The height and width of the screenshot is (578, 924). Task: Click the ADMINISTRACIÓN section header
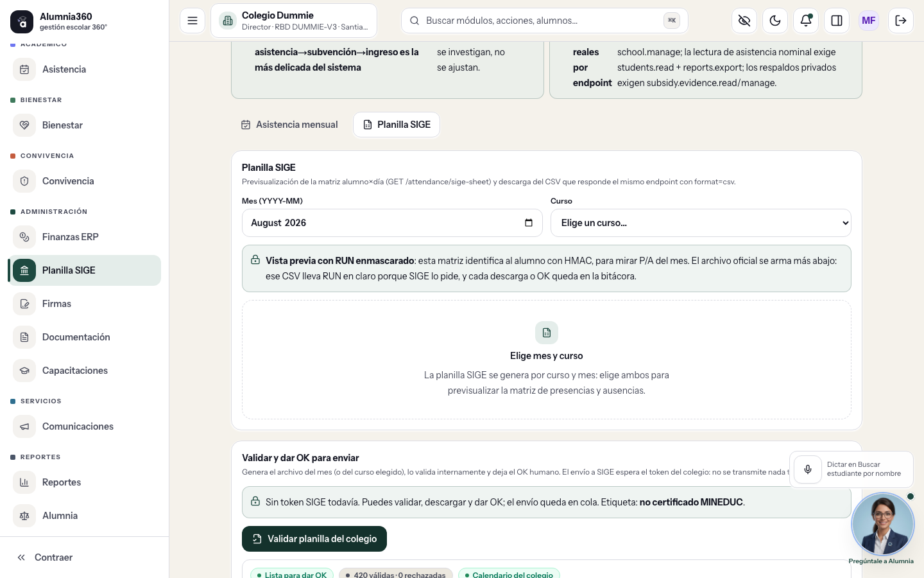point(54,212)
